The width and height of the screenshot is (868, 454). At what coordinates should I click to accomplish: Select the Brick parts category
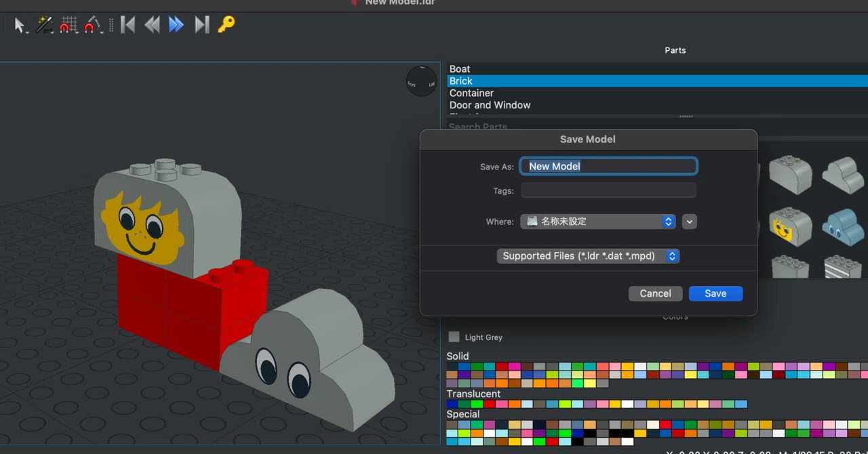[657, 81]
